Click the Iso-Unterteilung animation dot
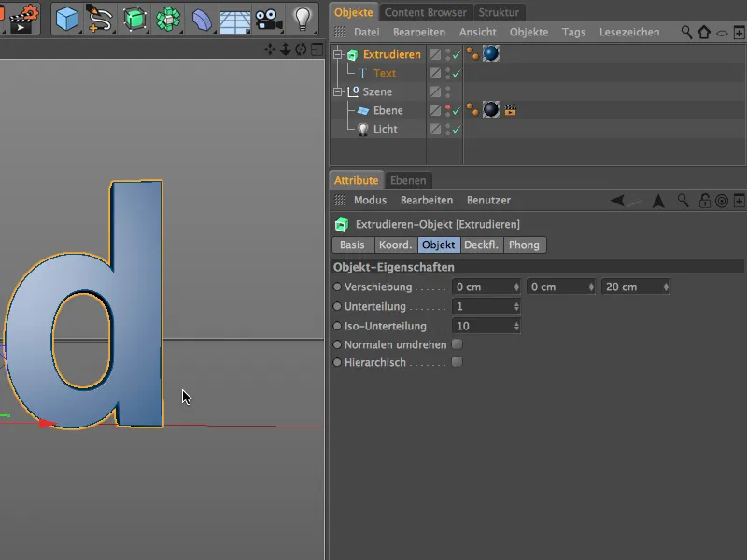 click(337, 326)
